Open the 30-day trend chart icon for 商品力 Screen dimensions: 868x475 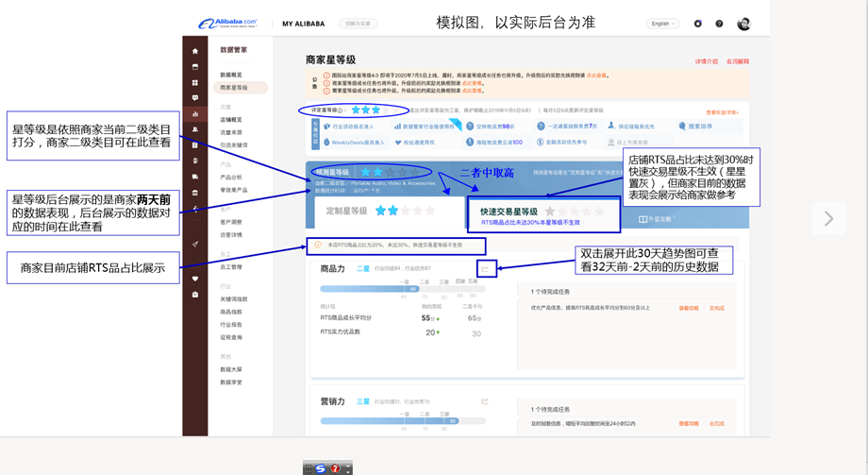click(x=486, y=269)
